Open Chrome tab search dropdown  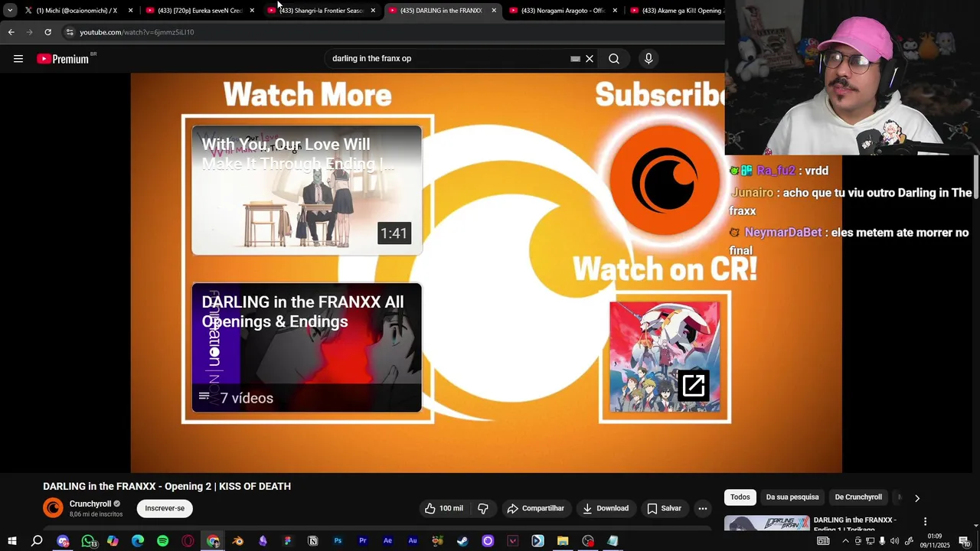[x=10, y=11]
